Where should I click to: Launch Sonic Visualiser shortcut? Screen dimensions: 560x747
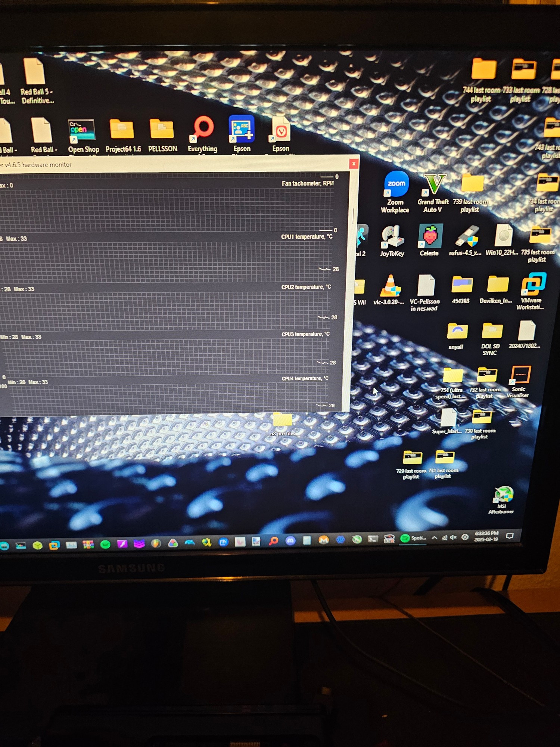[518, 382]
